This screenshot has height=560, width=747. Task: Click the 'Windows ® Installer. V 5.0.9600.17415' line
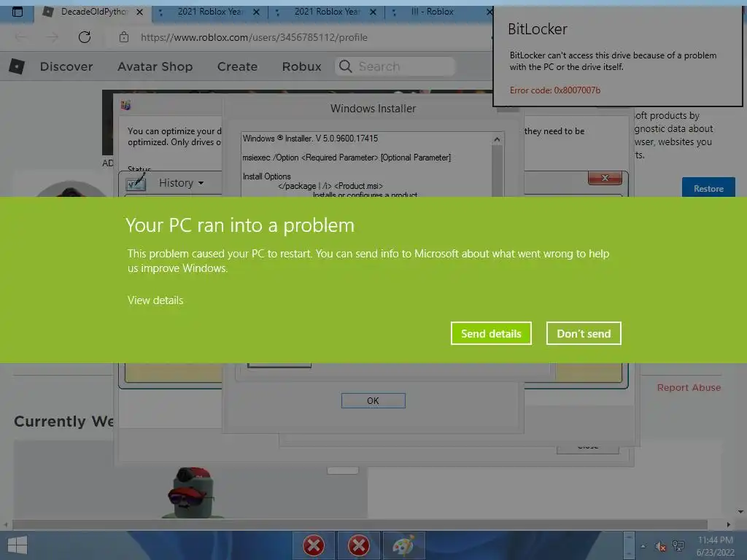310,139
